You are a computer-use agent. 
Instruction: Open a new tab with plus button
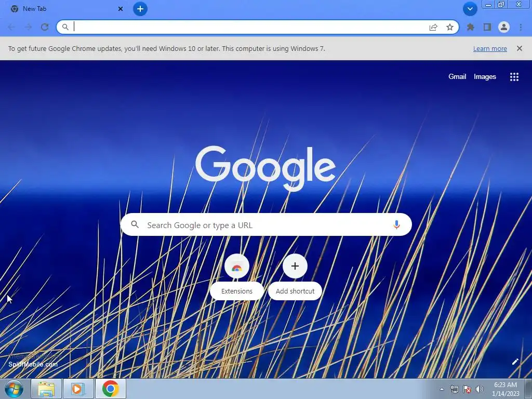pos(140,9)
